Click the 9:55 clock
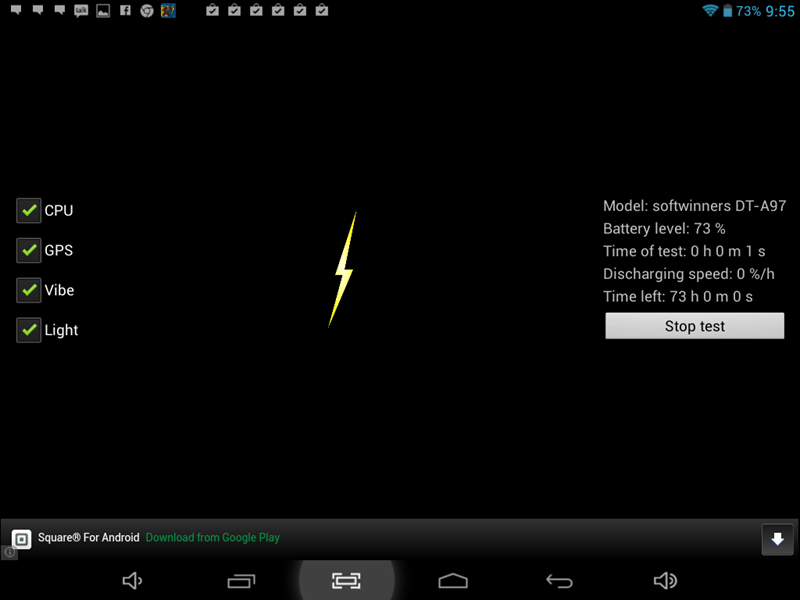Image resolution: width=800 pixels, height=600 pixels. click(x=780, y=11)
